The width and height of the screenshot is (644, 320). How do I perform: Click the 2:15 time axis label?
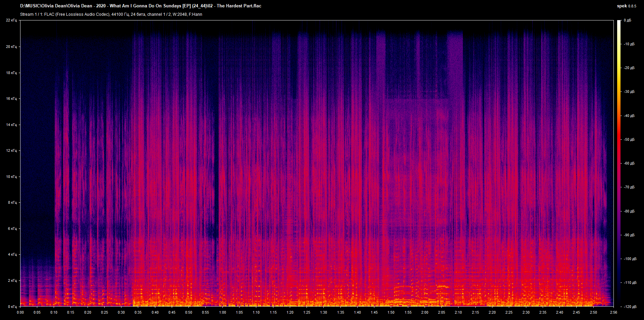[476, 312]
